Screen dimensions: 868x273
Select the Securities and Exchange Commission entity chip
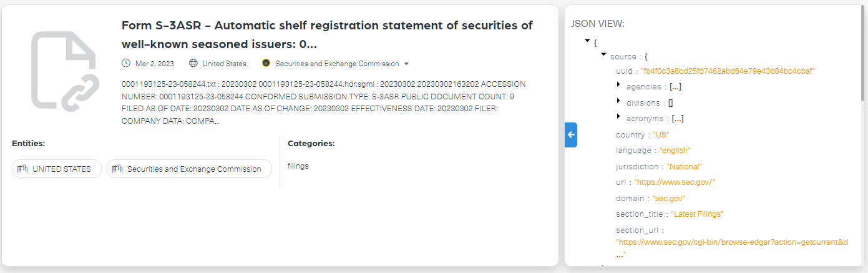[189, 169]
